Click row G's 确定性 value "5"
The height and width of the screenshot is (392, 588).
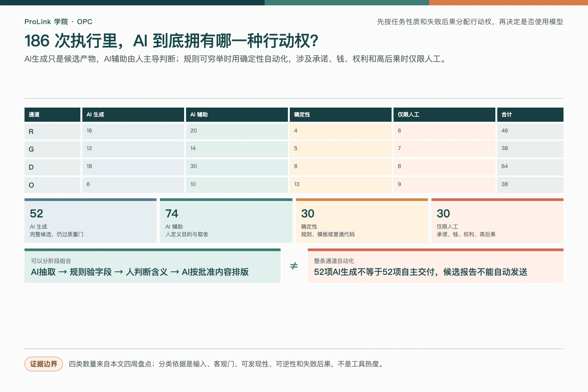click(296, 148)
